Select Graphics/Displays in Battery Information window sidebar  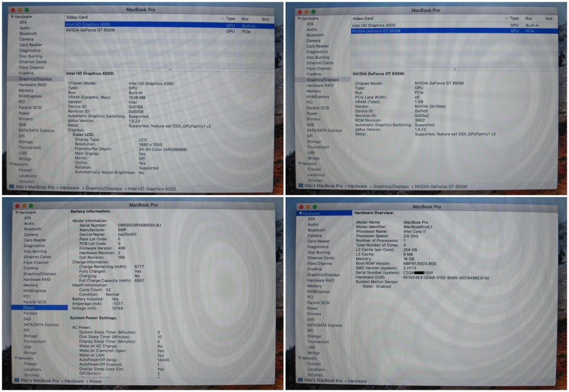pos(40,274)
